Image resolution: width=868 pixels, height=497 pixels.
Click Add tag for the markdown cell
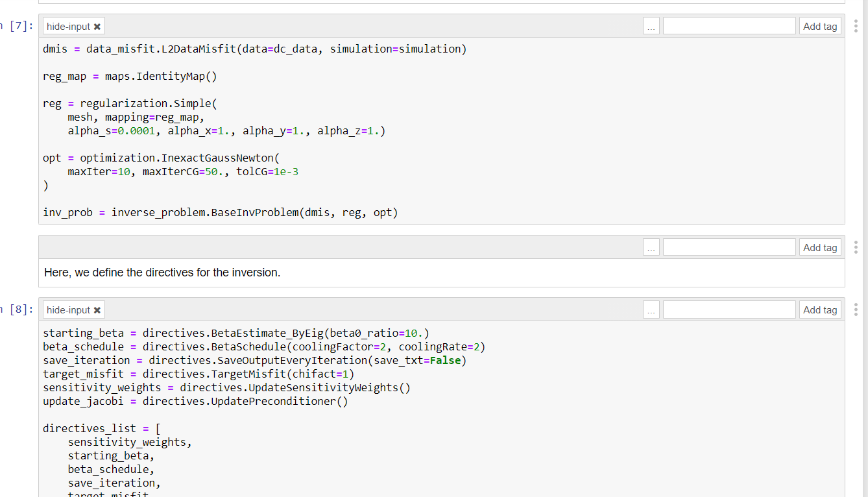(820, 247)
